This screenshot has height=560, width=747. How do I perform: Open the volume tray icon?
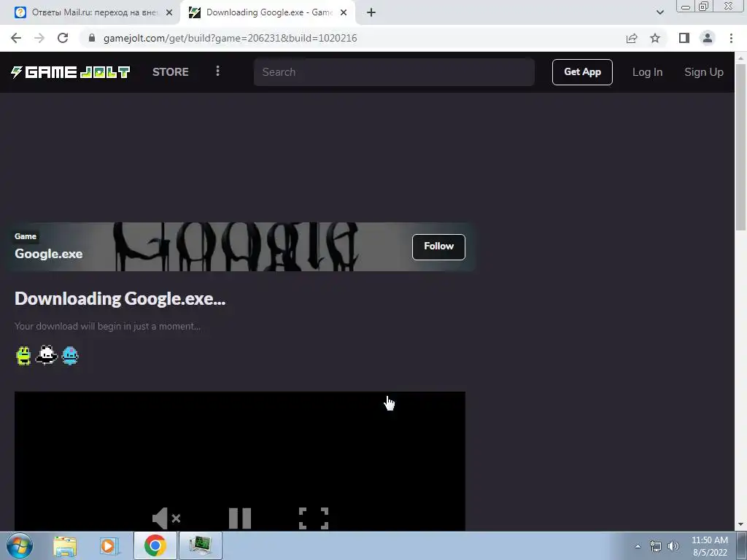pos(673,546)
